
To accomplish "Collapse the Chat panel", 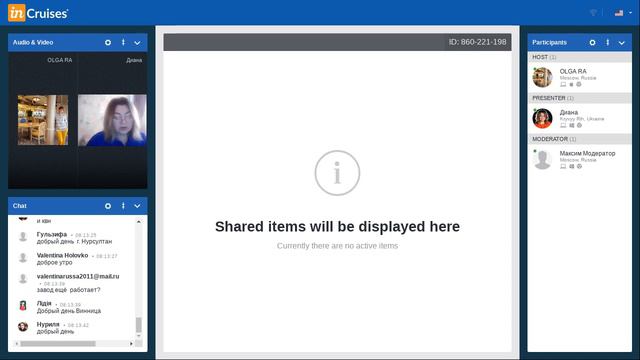I will 138,207.
